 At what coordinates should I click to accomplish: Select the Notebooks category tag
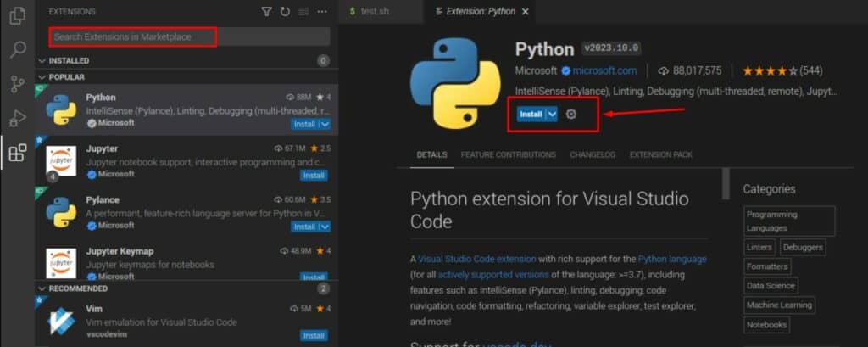click(x=766, y=324)
